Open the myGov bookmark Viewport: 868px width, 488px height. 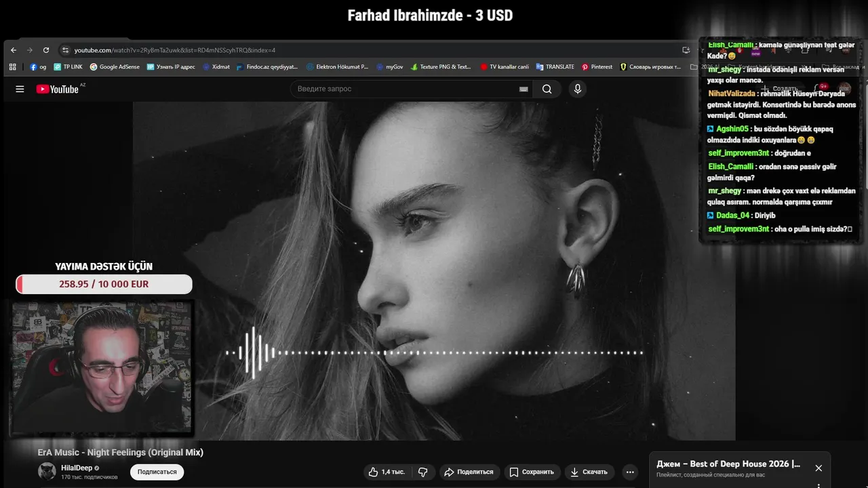pos(390,67)
